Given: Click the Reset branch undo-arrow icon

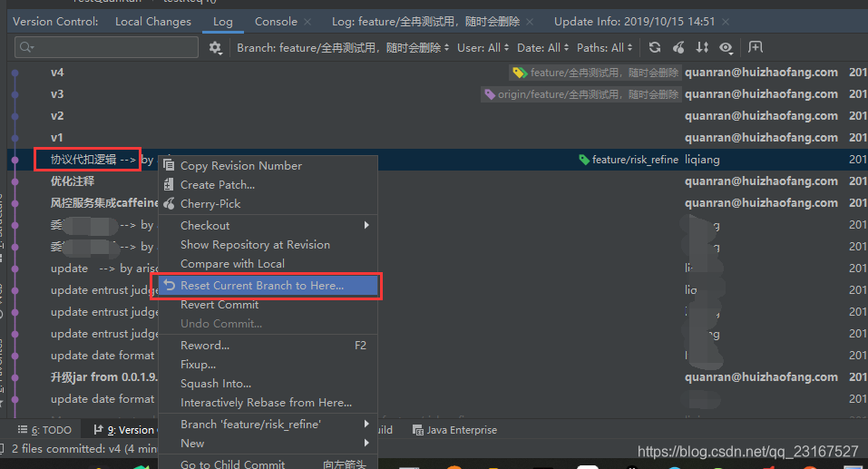Looking at the screenshot, I should (x=169, y=285).
